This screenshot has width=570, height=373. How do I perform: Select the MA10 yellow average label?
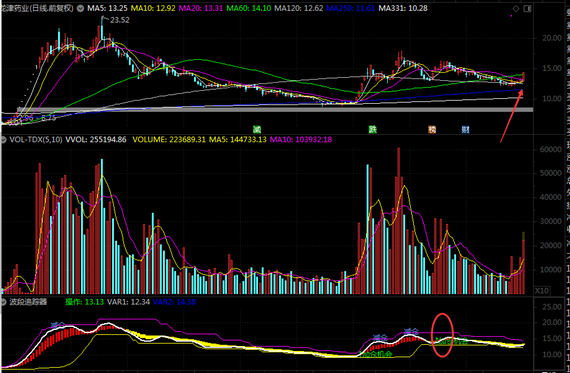pyautogui.click(x=153, y=8)
